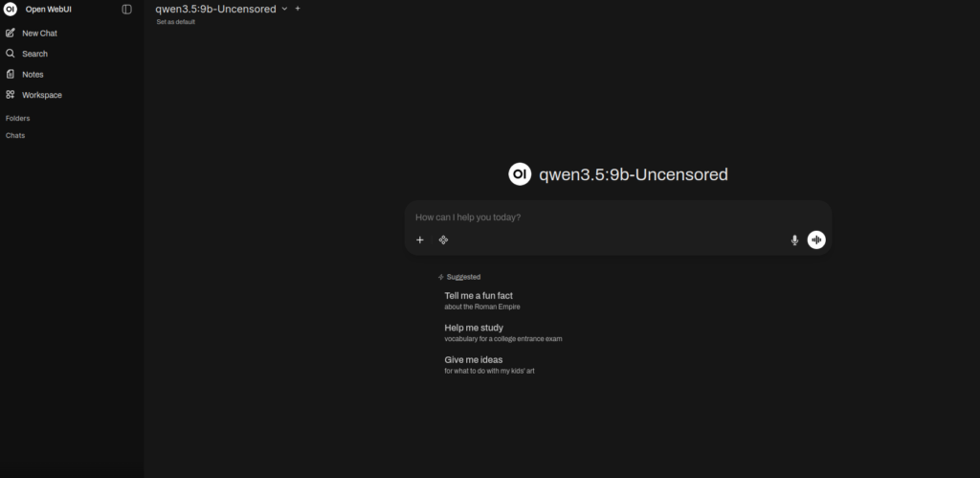Expand the Chats section
This screenshot has height=478, width=980.
pos(15,135)
